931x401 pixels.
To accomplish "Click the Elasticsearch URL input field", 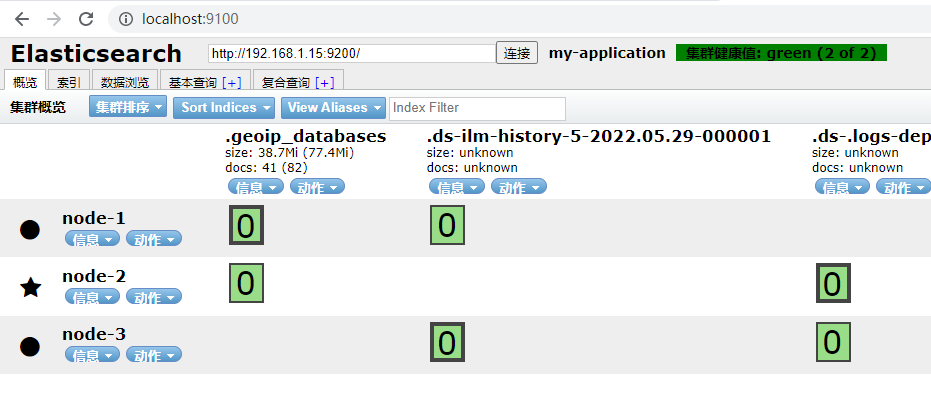I will (352, 53).
